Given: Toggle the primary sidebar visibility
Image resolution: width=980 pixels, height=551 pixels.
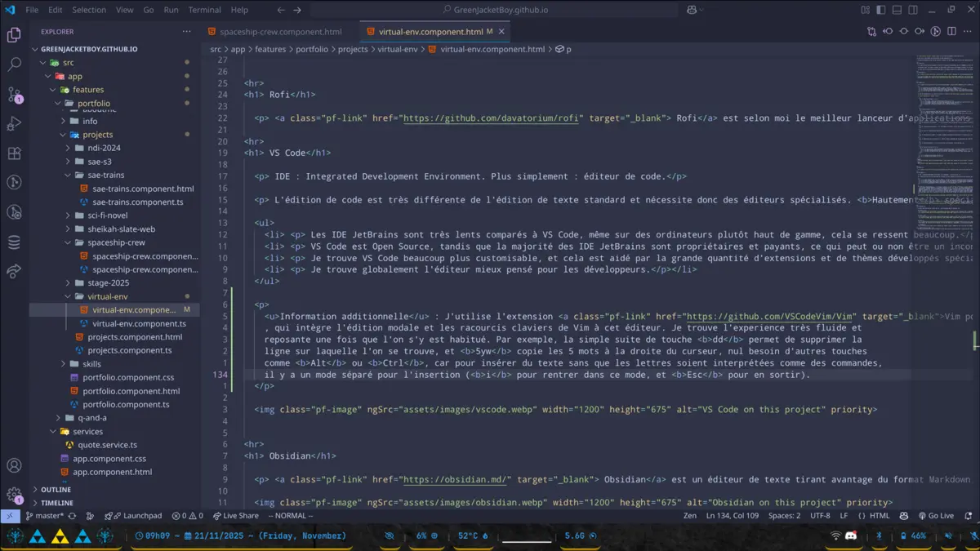Looking at the screenshot, I should coord(880,10).
